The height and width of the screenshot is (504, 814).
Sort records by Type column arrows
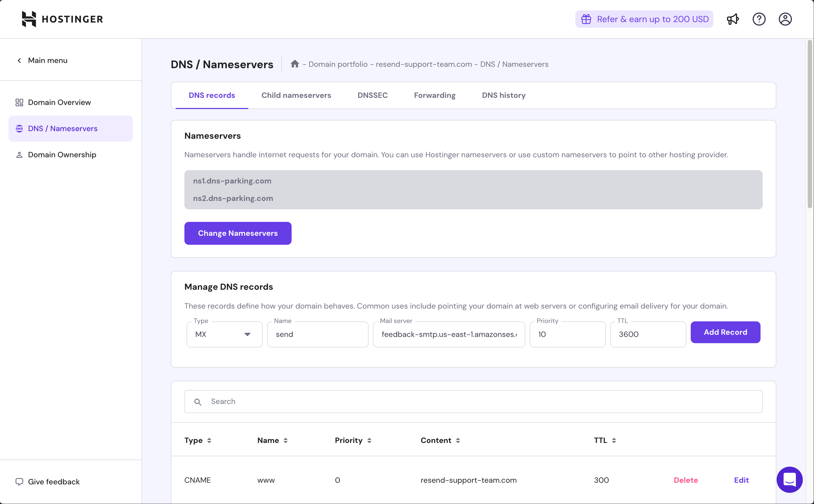click(209, 440)
